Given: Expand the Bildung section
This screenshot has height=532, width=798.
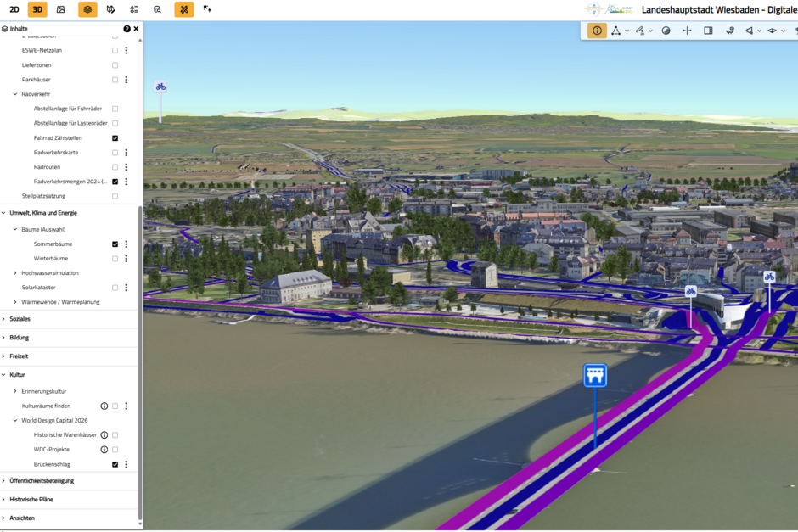Looking at the screenshot, I should pos(3,338).
